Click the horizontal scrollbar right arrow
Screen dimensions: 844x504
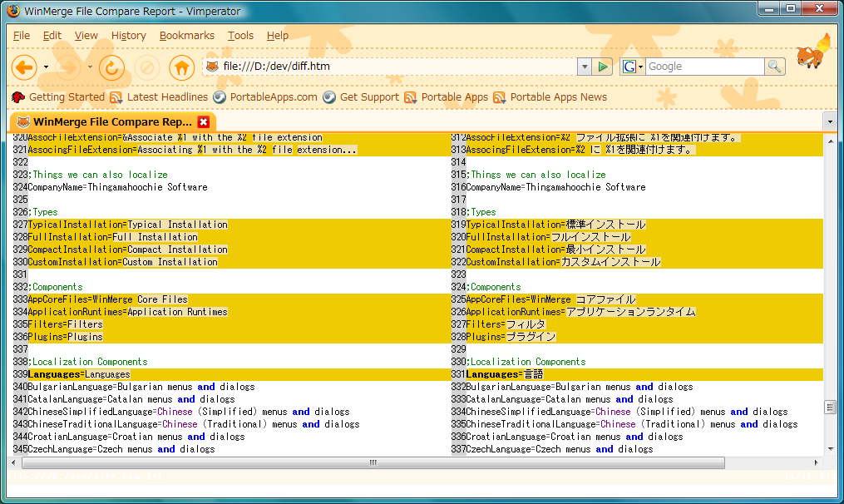point(817,462)
